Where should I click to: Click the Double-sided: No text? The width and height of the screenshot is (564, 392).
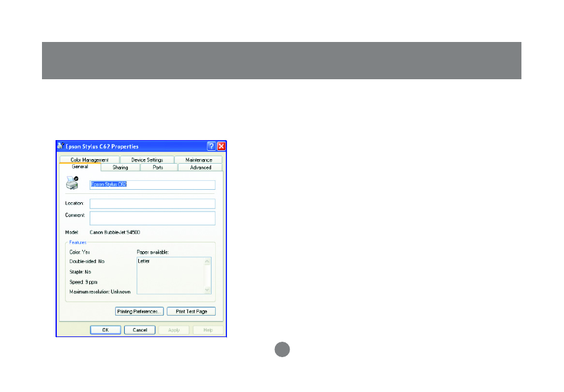tap(87, 261)
